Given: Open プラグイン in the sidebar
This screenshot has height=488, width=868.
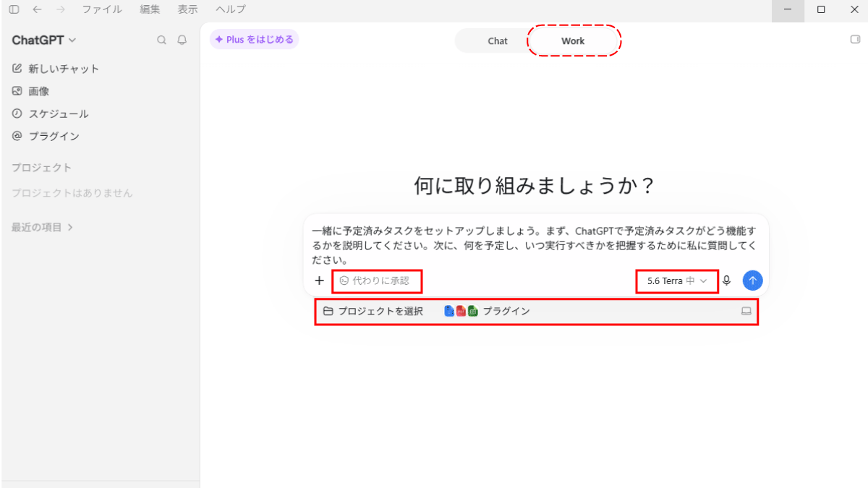Looking at the screenshot, I should 46,136.
